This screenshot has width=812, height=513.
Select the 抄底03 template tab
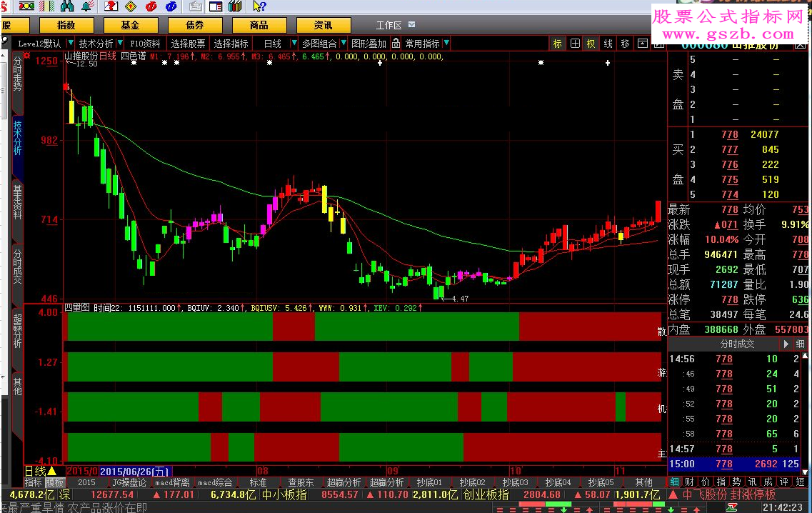tap(516, 482)
